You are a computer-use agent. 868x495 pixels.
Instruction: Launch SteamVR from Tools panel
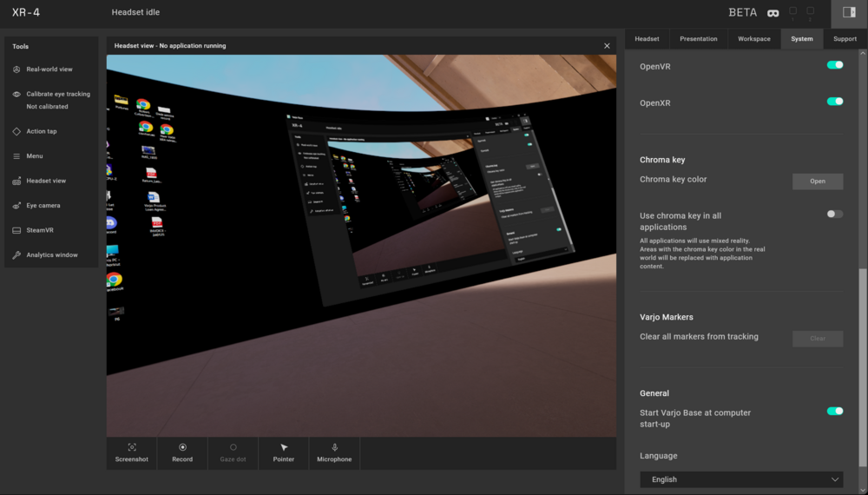[x=39, y=230]
